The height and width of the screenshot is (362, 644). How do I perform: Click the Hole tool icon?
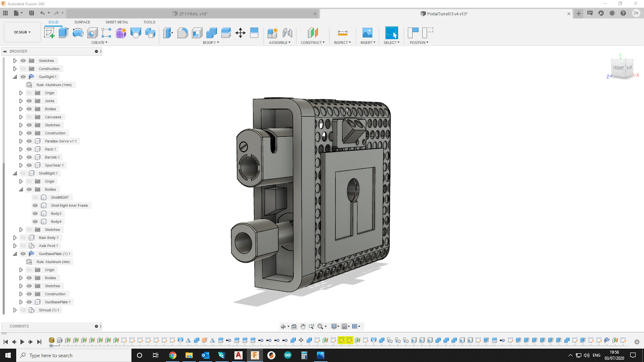pyautogui.click(x=93, y=33)
